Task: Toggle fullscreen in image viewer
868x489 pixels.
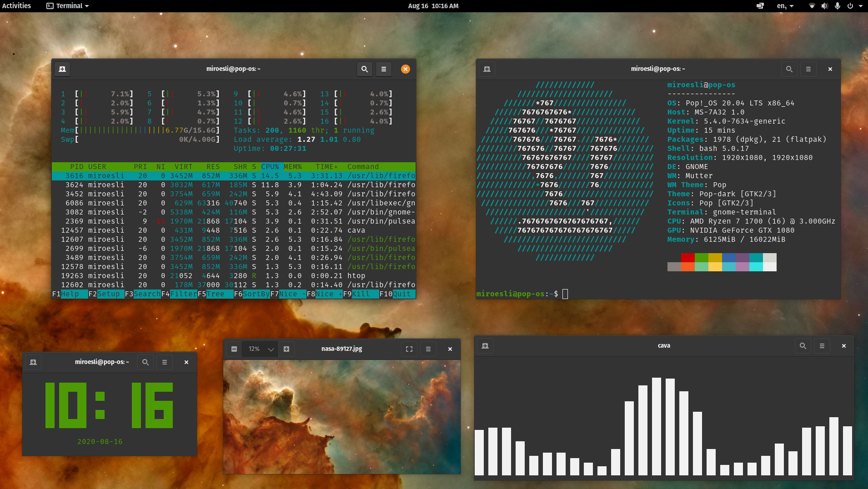Action: coord(409,349)
